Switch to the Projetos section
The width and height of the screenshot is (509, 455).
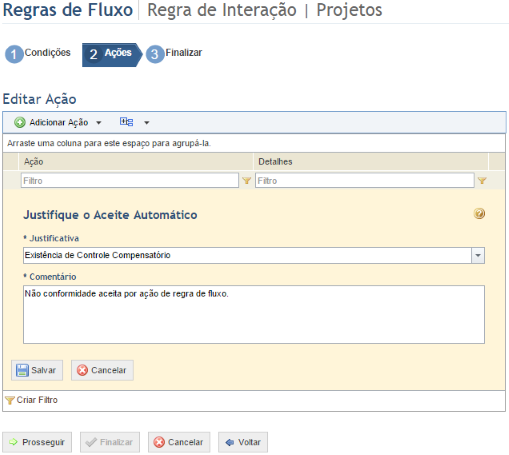tap(349, 10)
